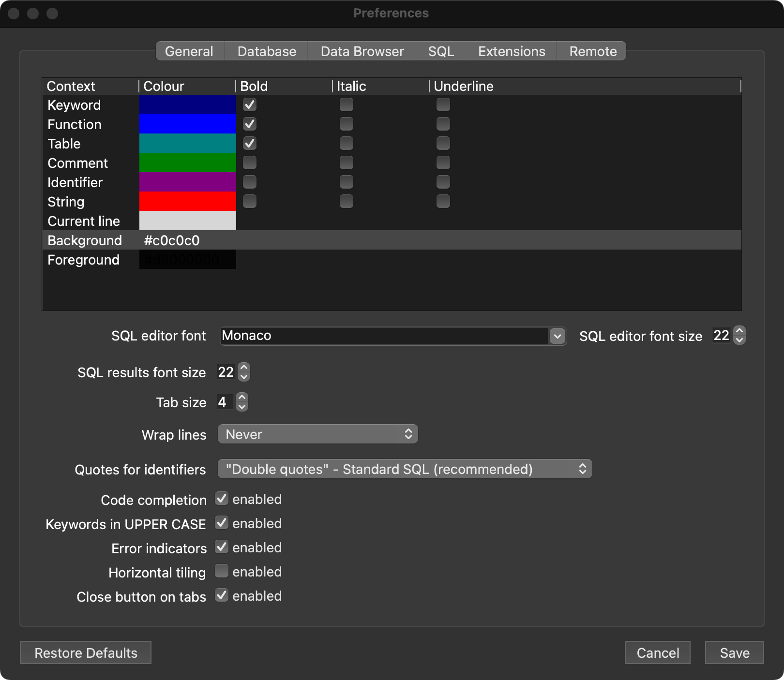Open SQL editor font dropdown arrow
784x680 pixels.
(x=558, y=336)
